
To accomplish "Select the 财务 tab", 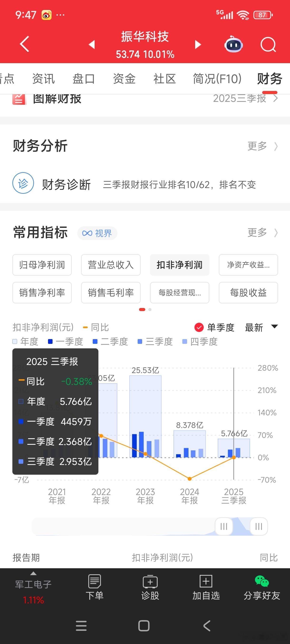I will pos(270,79).
